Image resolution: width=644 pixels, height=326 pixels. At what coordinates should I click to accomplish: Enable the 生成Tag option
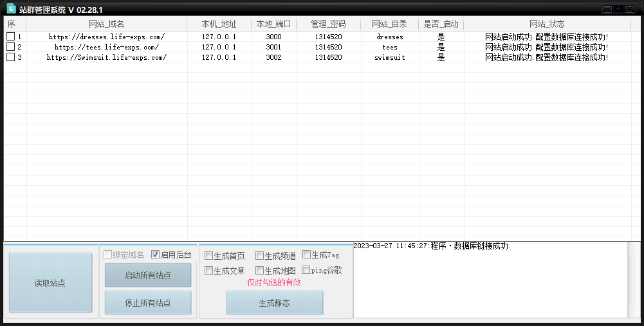click(306, 255)
